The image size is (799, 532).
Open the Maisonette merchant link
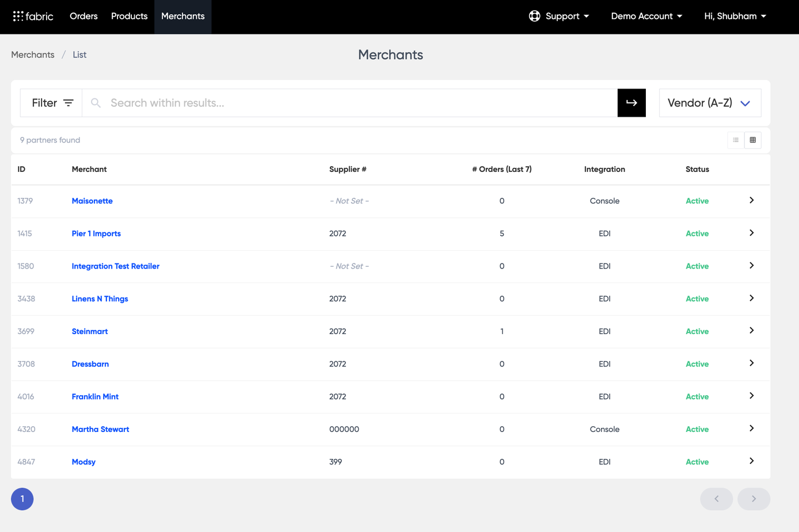click(x=92, y=201)
